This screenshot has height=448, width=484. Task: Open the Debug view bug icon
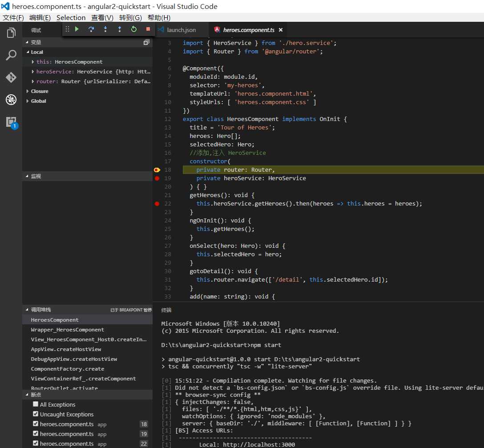click(x=11, y=99)
